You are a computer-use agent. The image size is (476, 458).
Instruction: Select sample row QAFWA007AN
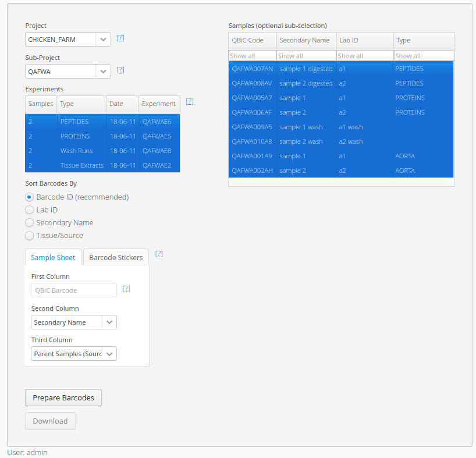(341, 69)
